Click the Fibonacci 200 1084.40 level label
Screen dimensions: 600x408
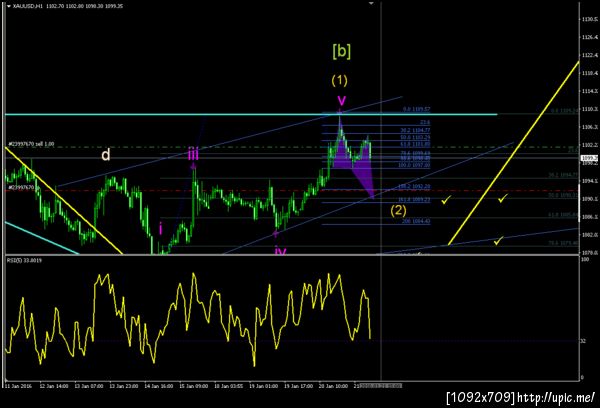pyautogui.click(x=416, y=221)
